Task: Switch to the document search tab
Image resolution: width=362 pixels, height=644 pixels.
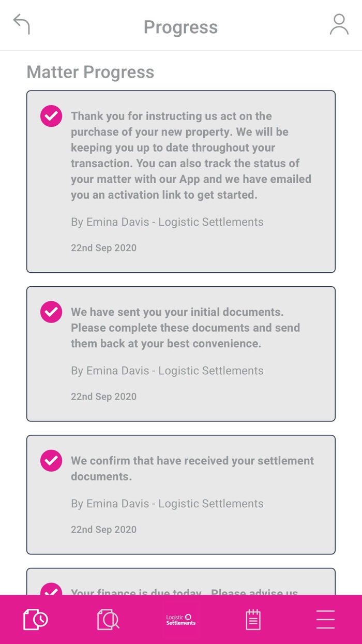Action: (108, 619)
